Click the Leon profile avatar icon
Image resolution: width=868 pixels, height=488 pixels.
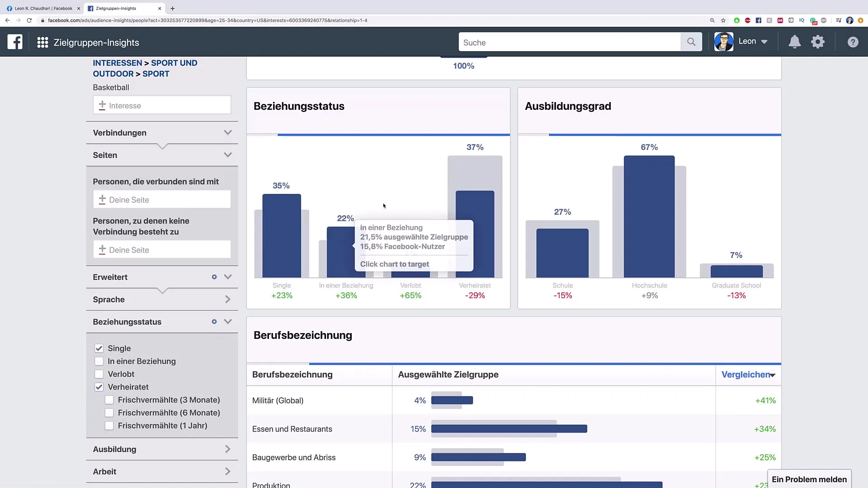tap(723, 41)
